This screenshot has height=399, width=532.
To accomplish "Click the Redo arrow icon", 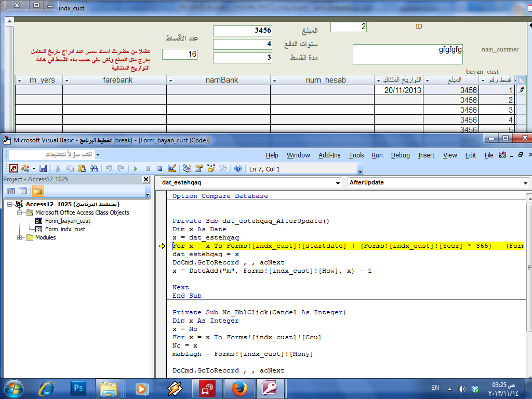I will 121,168.
